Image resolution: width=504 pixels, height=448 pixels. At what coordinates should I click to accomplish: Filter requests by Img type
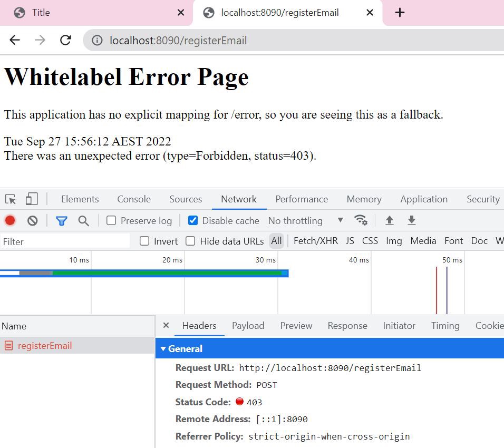point(394,241)
